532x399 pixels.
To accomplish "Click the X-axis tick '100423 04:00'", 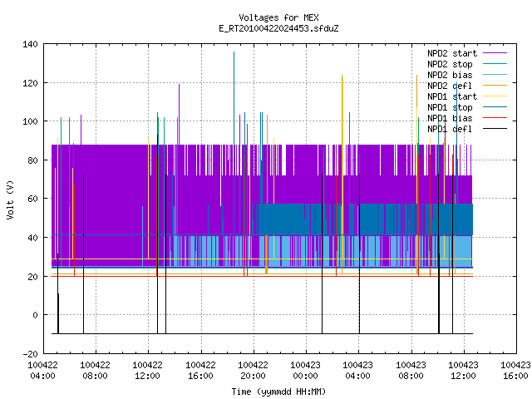I will click(x=358, y=371).
